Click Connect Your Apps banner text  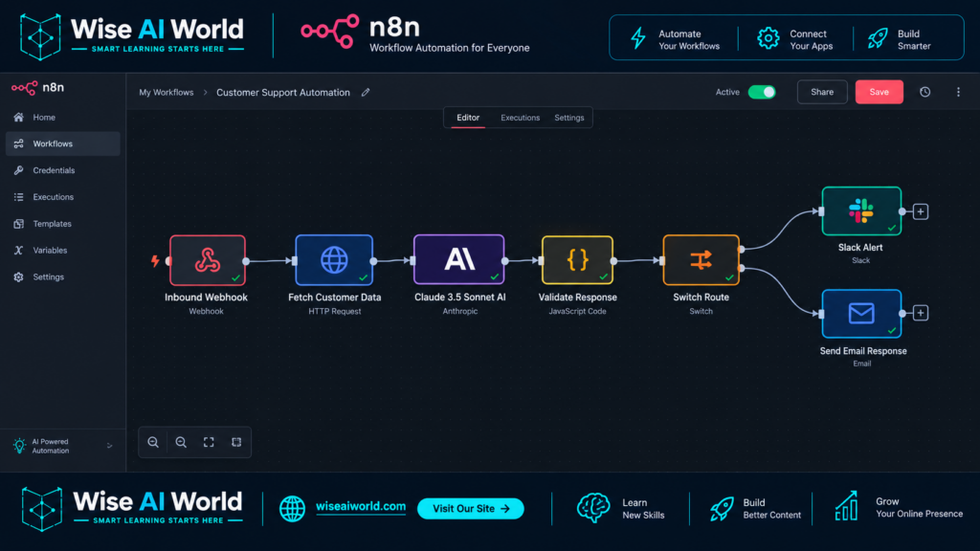[812, 40]
